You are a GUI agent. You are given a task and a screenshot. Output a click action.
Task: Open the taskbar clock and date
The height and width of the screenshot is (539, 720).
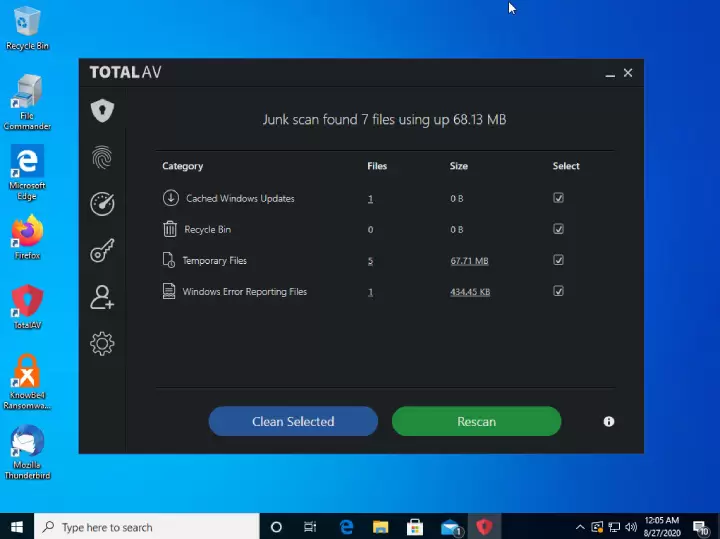662,527
